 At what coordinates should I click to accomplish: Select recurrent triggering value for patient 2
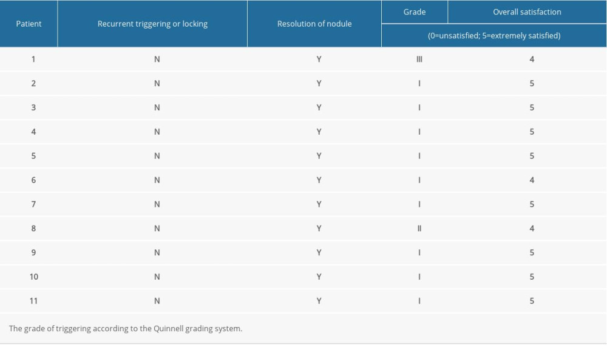(x=157, y=84)
